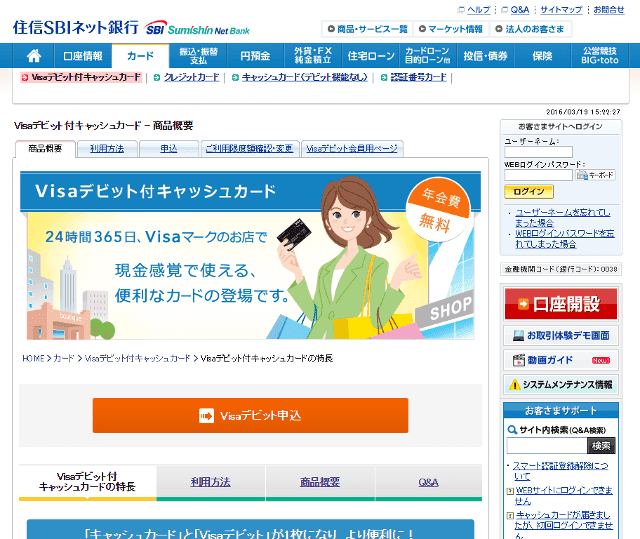Image resolution: width=640 pixels, height=539 pixels.
Task: Click 法人のお客さま button
Action: click(x=530, y=29)
